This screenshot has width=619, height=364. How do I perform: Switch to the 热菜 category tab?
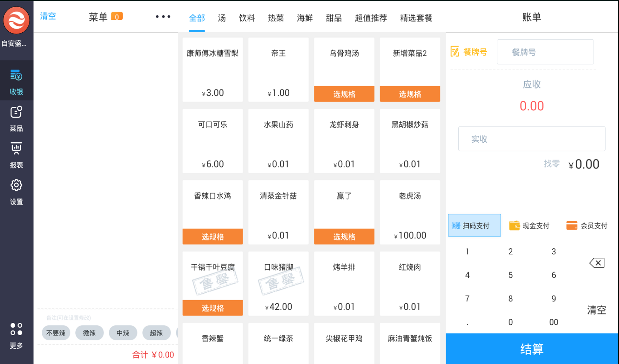click(276, 18)
